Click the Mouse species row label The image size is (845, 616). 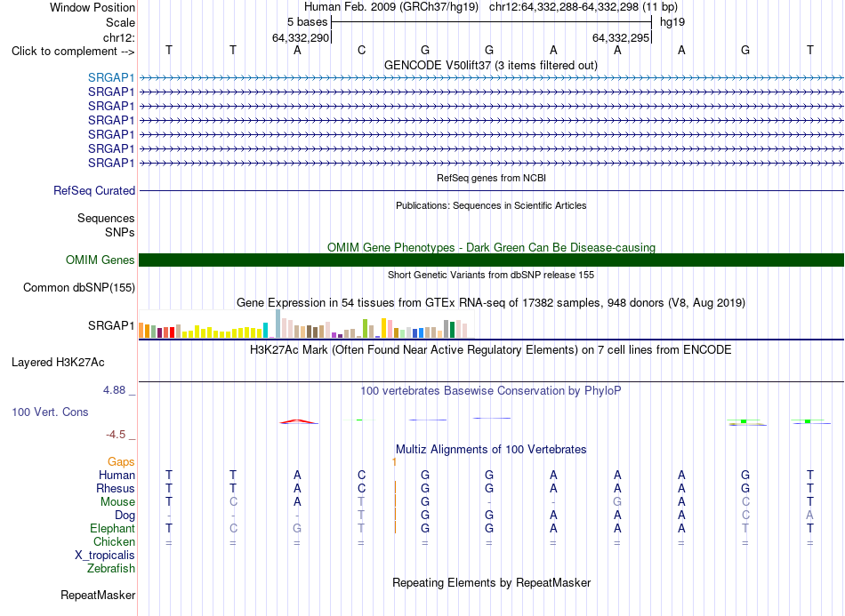(x=117, y=502)
